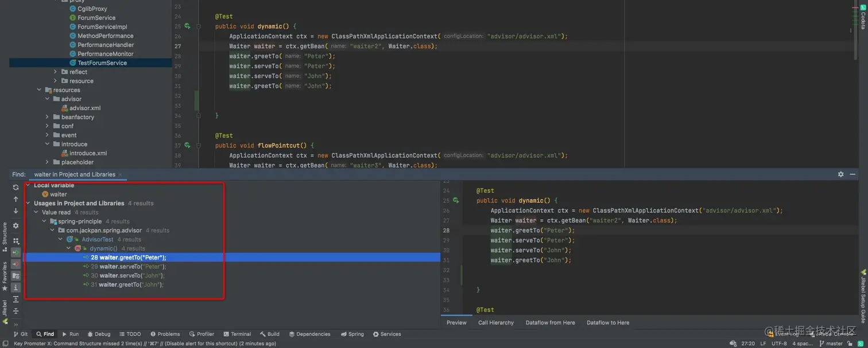Open introduce.xml file
868x348 pixels.
pyautogui.click(x=84, y=153)
